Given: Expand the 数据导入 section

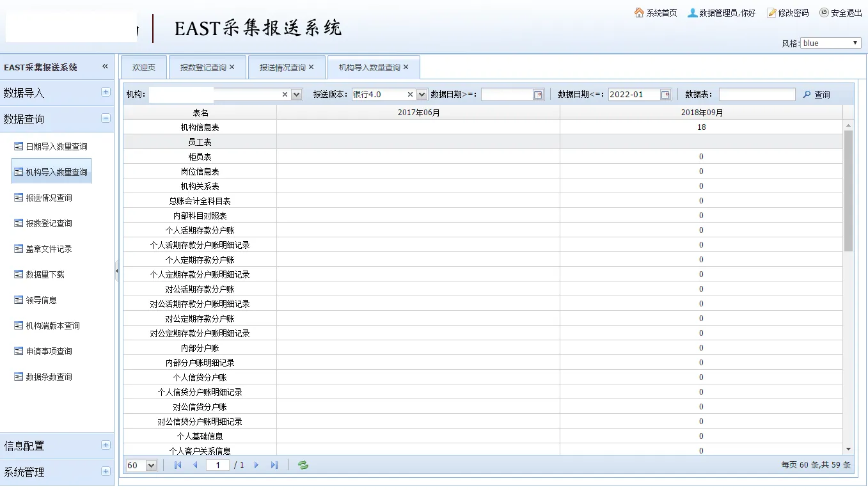Looking at the screenshot, I should click(x=106, y=92).
